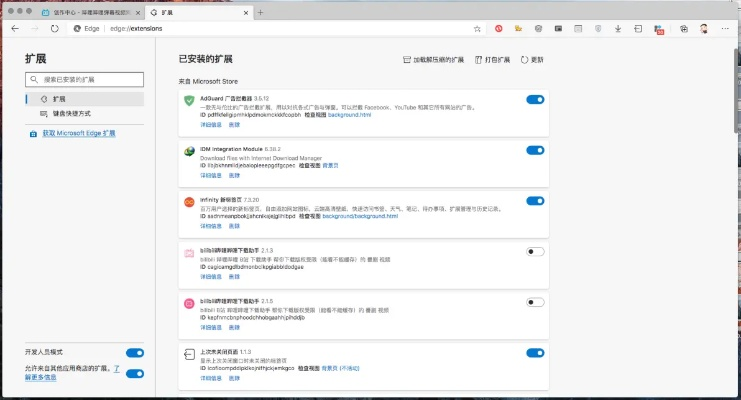The width and height of the screenshot is (741, 400).
Task: Click the yellow extension icon in toolbar
Action: pyautogui.click(x=518, y=28)
